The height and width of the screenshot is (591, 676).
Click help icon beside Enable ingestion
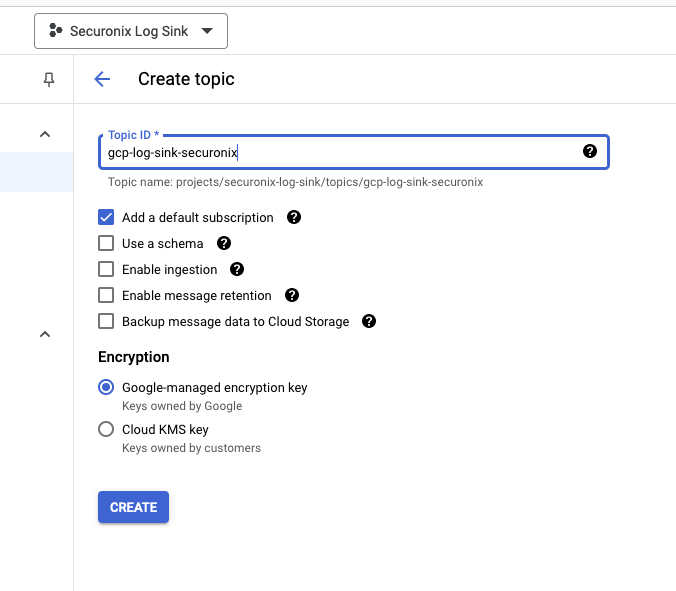click(237, 269)
